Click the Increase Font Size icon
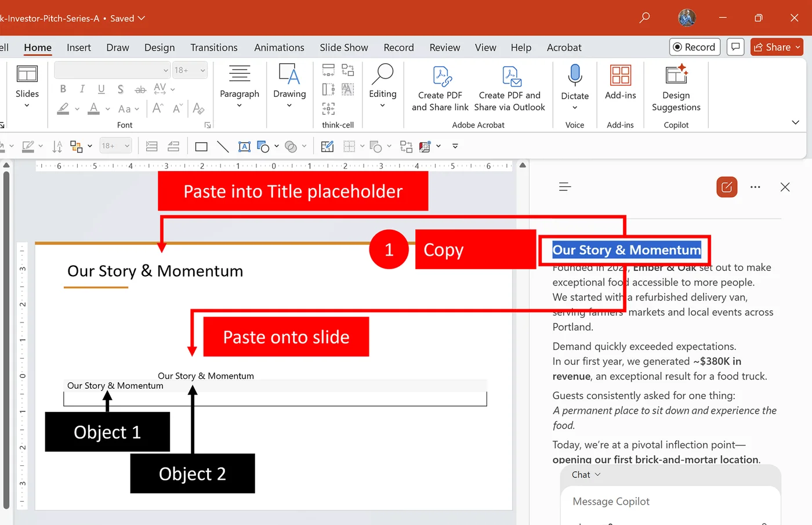The width and height of the screenshot is (812, 525). click(x=158, y=108)
